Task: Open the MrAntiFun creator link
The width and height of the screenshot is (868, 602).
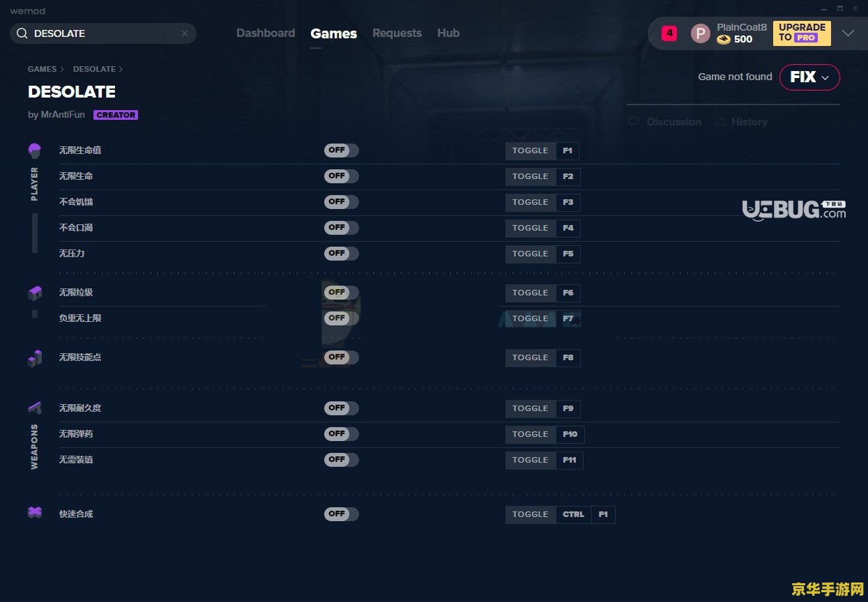Action: tap(63, 115)
